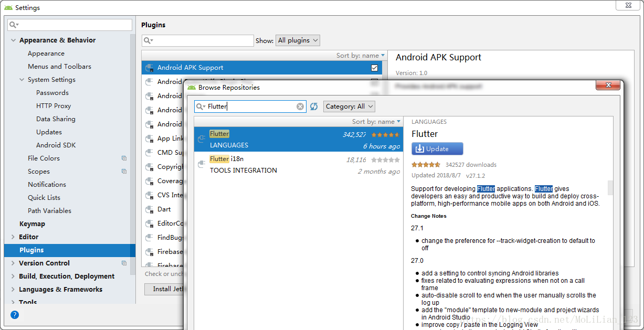This screenshot has height=330, width=644.
Task: Expand the Build, Execution, Deployment section
Action: [13, 276]
